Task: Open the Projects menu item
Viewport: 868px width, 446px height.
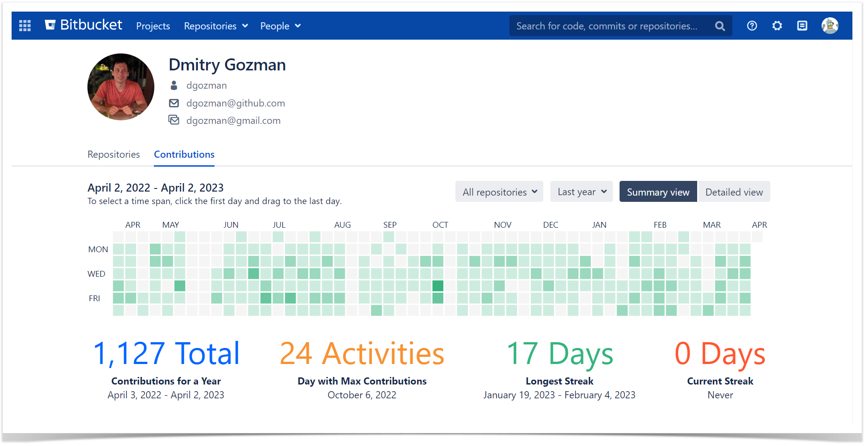Action: [x=153, y=26]
